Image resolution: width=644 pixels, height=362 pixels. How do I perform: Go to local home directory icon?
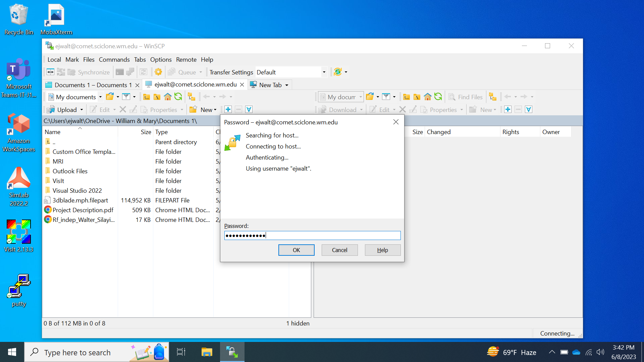[x=167, y=97]
